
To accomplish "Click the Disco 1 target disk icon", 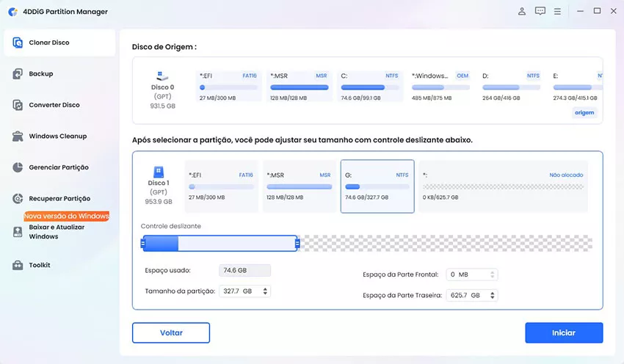I will (x=159, y=172).
